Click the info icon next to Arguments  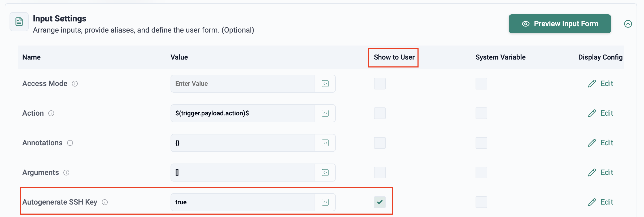66,173
